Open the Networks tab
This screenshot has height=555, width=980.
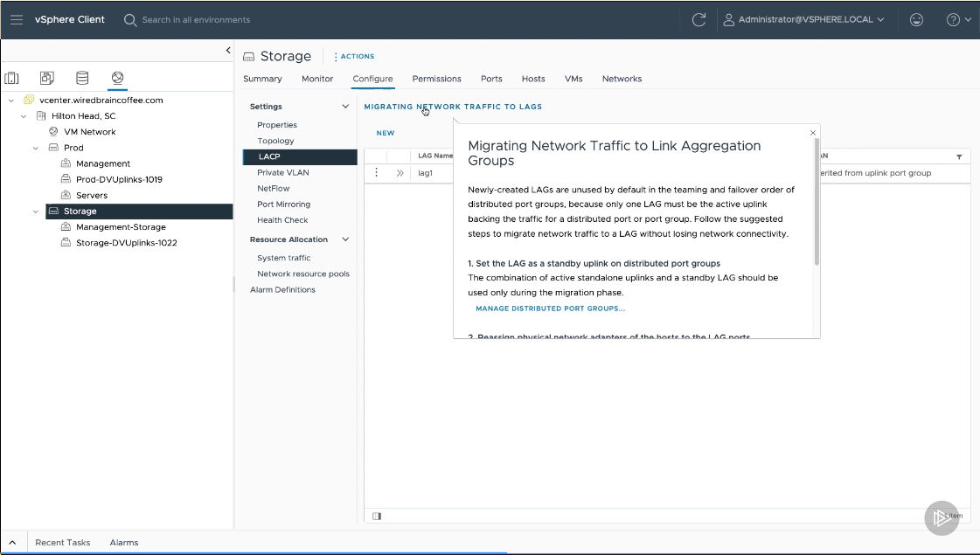(x=622, y=79)
